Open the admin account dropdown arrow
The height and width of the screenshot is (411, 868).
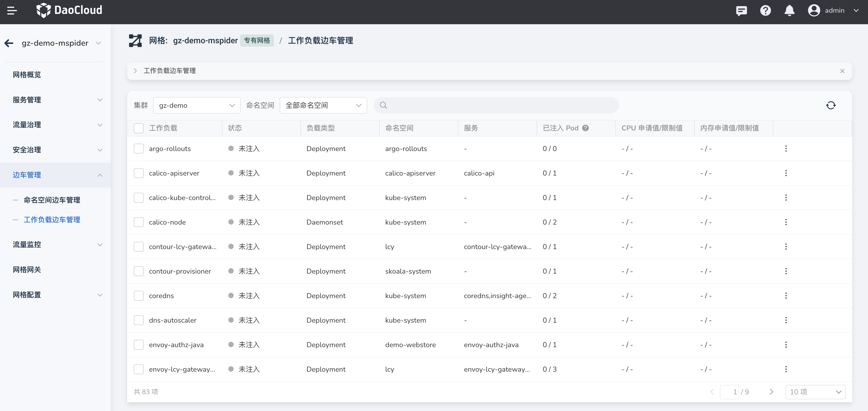pyautogui.click(x=856, y=10)
